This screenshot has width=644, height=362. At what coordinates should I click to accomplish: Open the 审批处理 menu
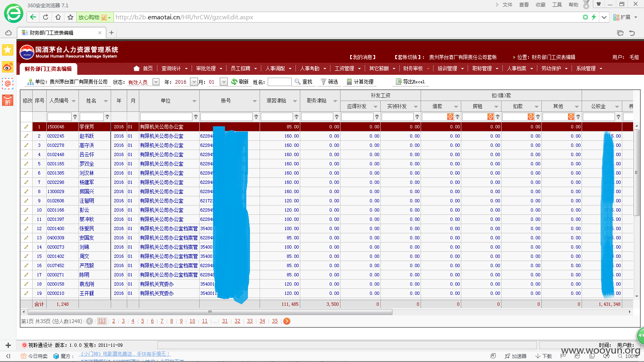(208, 68)
